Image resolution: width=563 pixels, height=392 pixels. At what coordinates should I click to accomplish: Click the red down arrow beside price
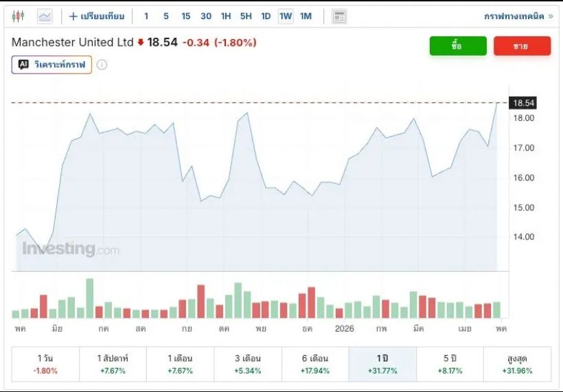141,43
